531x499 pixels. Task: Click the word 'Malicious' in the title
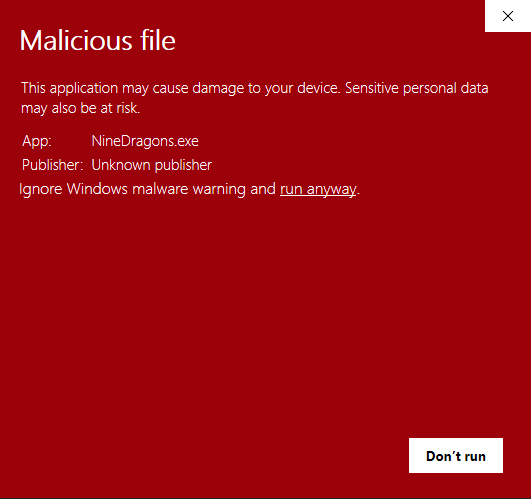(76, 41)
